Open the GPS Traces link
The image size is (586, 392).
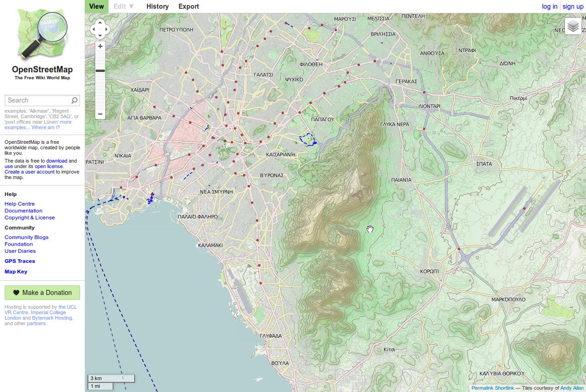click(20, 261)
